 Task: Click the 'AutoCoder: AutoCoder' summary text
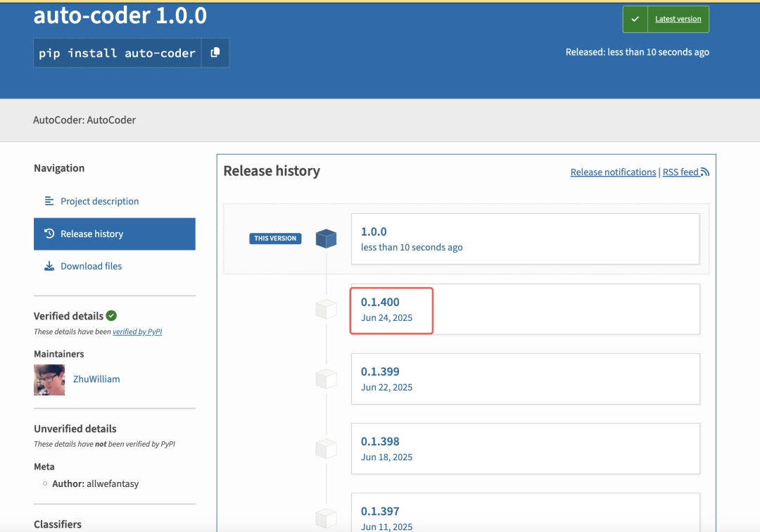[x=84, y=120]
